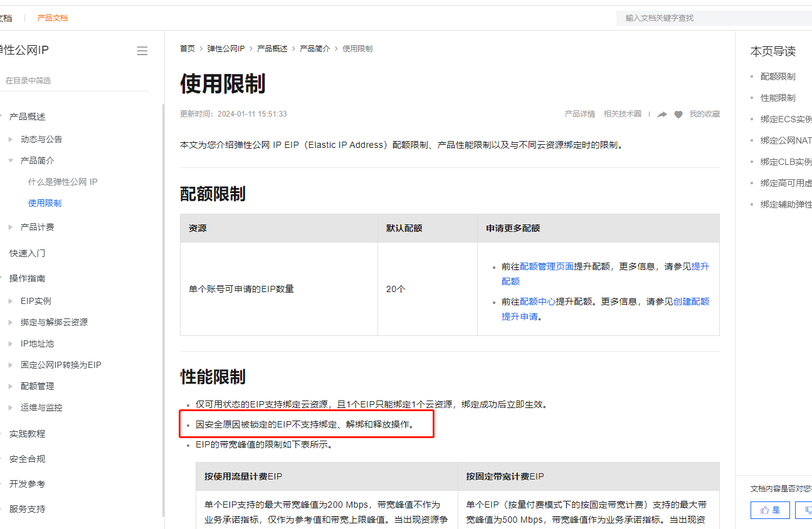Expand 绑定与解绑云资源 tree arrow
This screenshot has height=529, width=812.
(x=11, y=322)
